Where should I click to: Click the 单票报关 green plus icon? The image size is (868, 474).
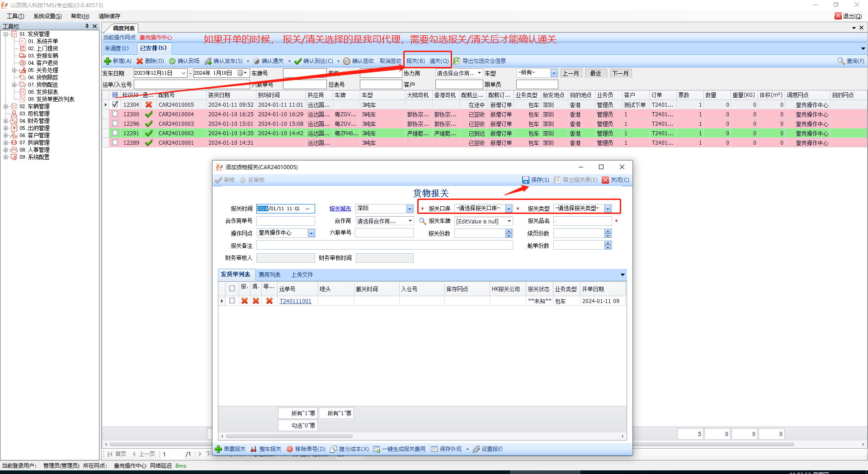coord(218,449)
